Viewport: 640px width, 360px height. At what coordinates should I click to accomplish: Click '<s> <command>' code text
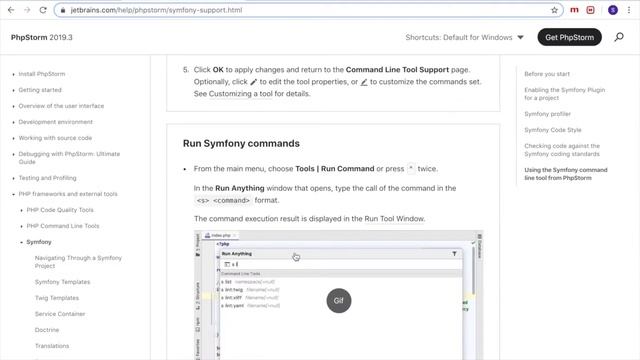(223, 200)
